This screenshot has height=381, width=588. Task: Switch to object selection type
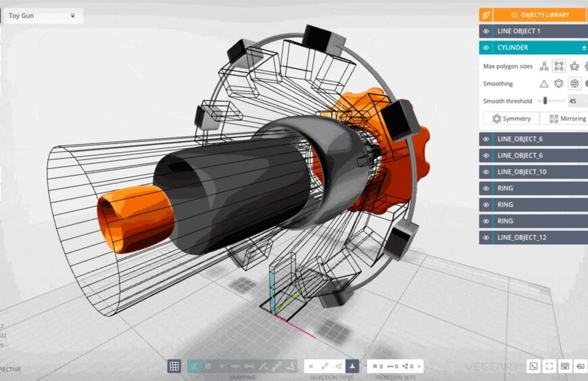[x=351, y=366]
